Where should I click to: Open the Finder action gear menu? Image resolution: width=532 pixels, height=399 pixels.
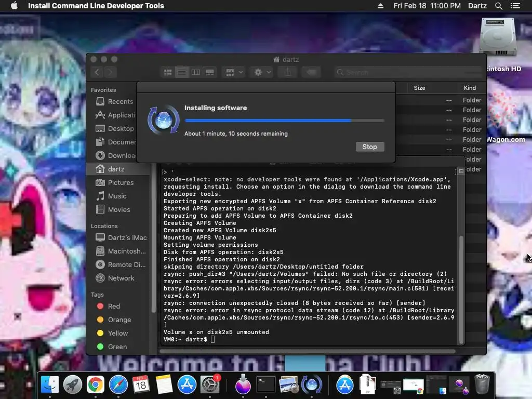pyautogui.click(x=262, y=72)
